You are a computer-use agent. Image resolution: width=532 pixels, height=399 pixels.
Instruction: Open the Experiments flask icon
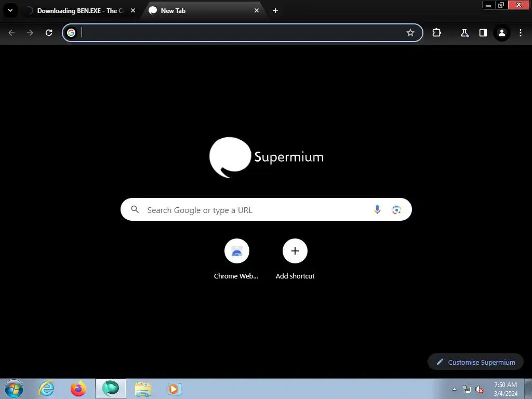(464, 33)
